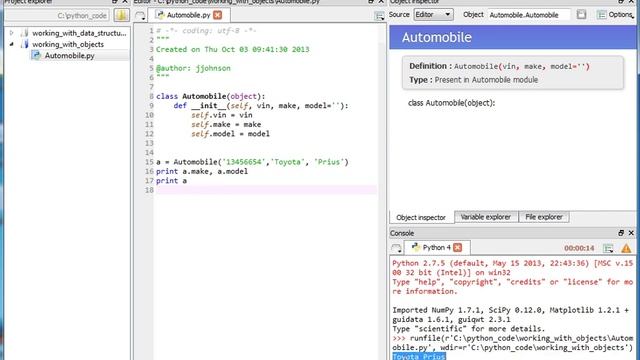This screenshot has width=640, height=360.
Task: Click the lock icon in Object inspector
Action: pos(581,15)
